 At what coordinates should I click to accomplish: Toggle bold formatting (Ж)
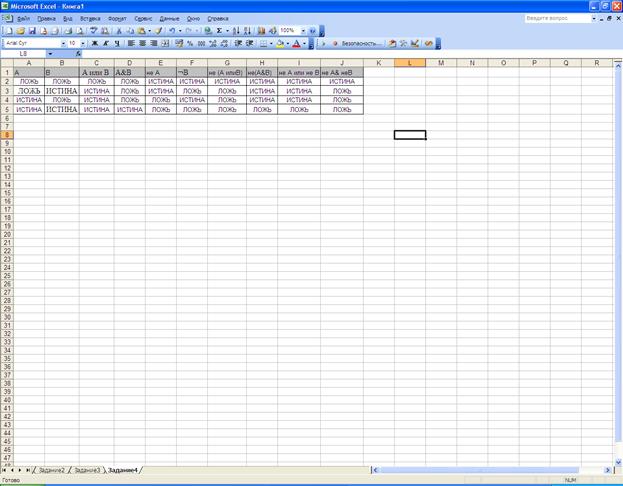tap(95, 43)
